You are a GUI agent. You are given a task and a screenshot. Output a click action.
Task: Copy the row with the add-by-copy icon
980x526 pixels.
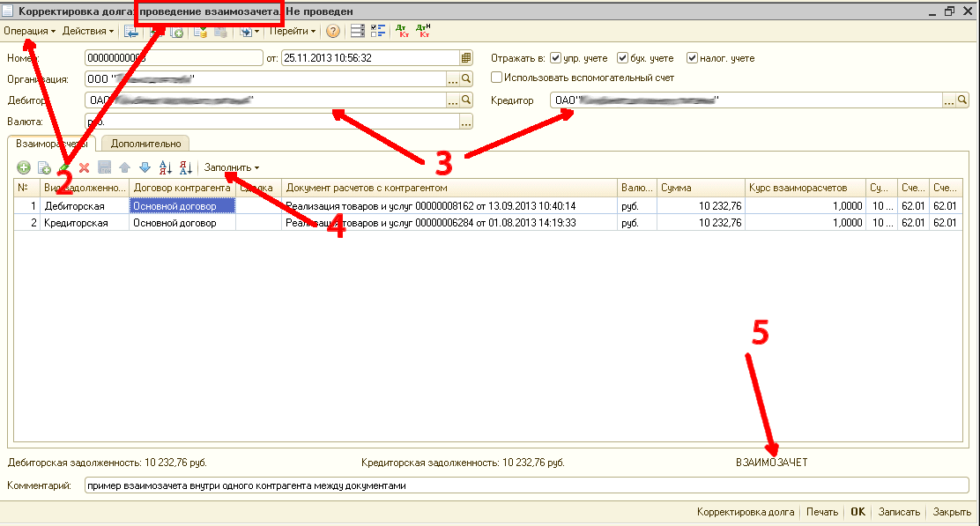pyautogui.click(x=44, y=167)
